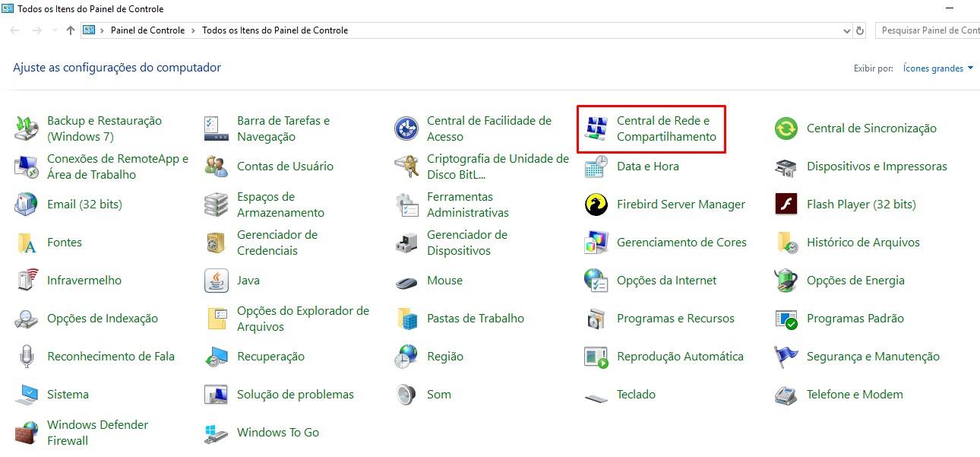Open the Opções de Energia icon
Viewport: 980px width, 457px height.
pos(786,281)
